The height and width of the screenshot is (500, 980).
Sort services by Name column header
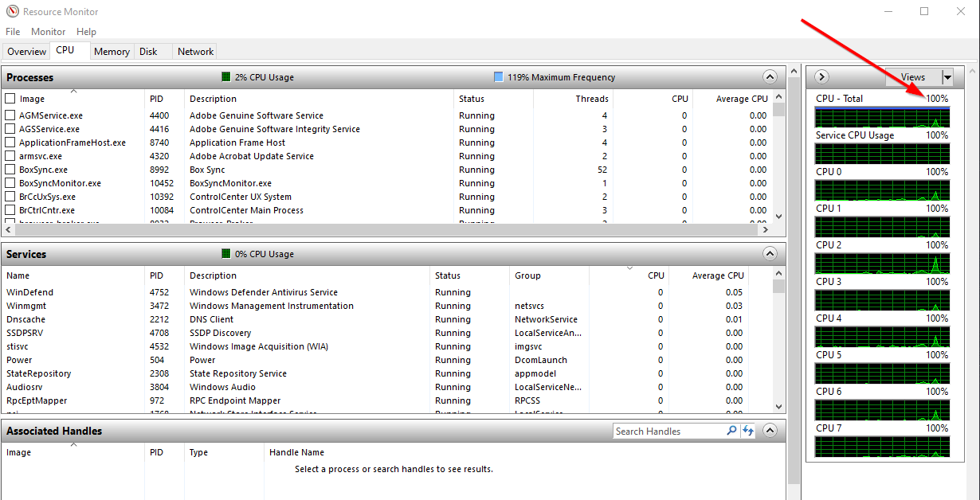tap(73, 275)
